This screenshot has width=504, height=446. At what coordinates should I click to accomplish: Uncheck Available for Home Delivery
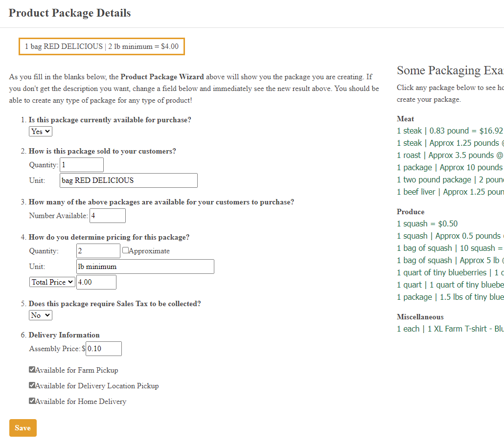coord(32,401)
